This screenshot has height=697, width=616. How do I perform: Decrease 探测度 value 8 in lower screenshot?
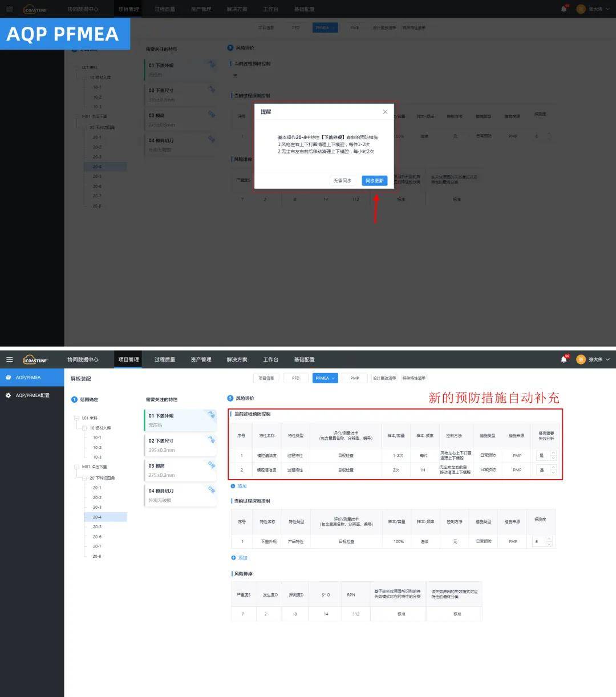pyautogui.click(x=549, y=544)
